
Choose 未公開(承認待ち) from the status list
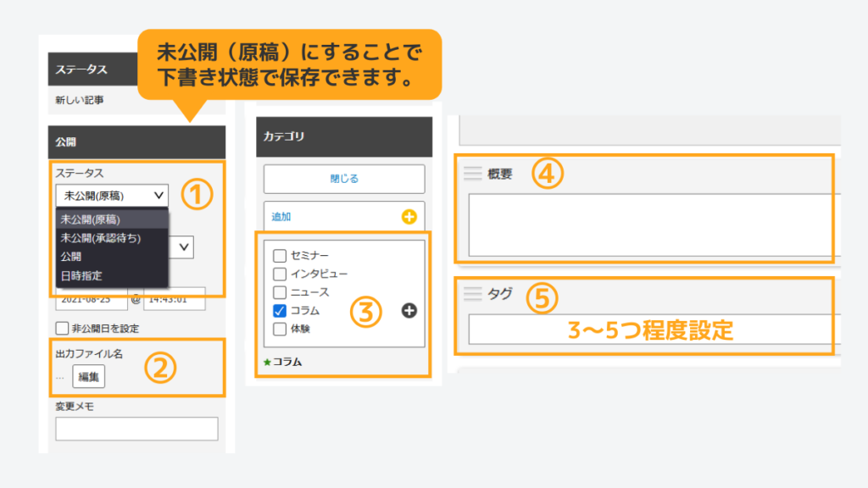(x=101, y=238)
